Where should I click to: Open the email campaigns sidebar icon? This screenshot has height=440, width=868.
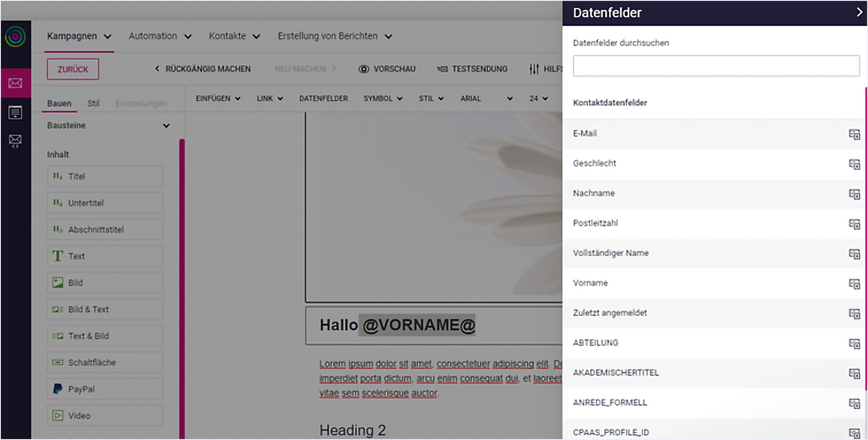coord(15,83)
